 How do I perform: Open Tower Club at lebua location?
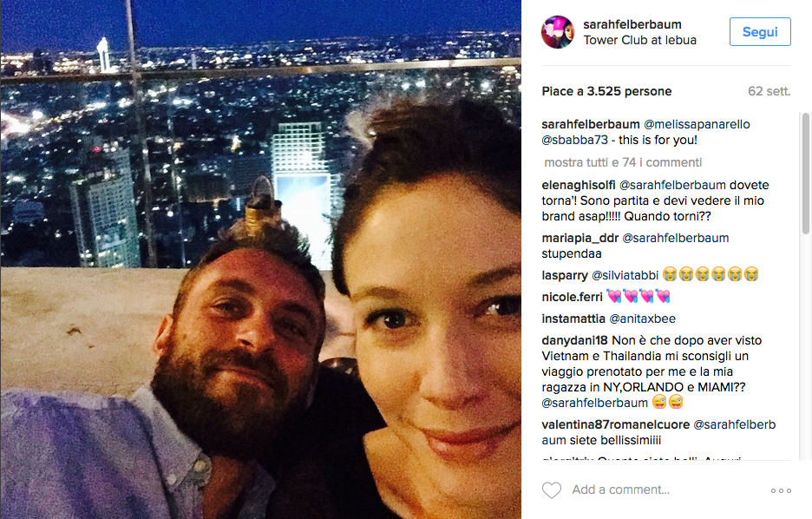click(x=639, y=40)
